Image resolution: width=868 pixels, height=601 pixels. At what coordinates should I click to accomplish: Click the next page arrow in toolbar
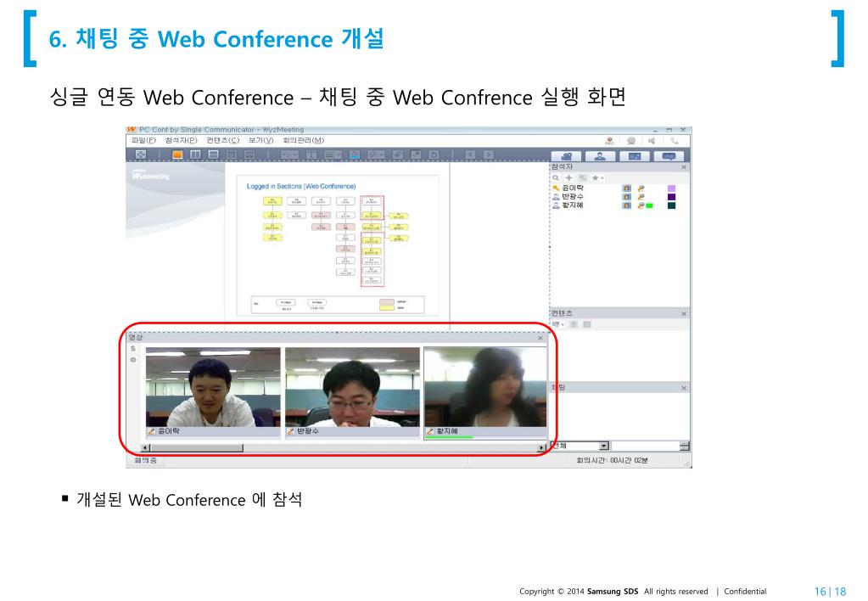click(488, 154)
